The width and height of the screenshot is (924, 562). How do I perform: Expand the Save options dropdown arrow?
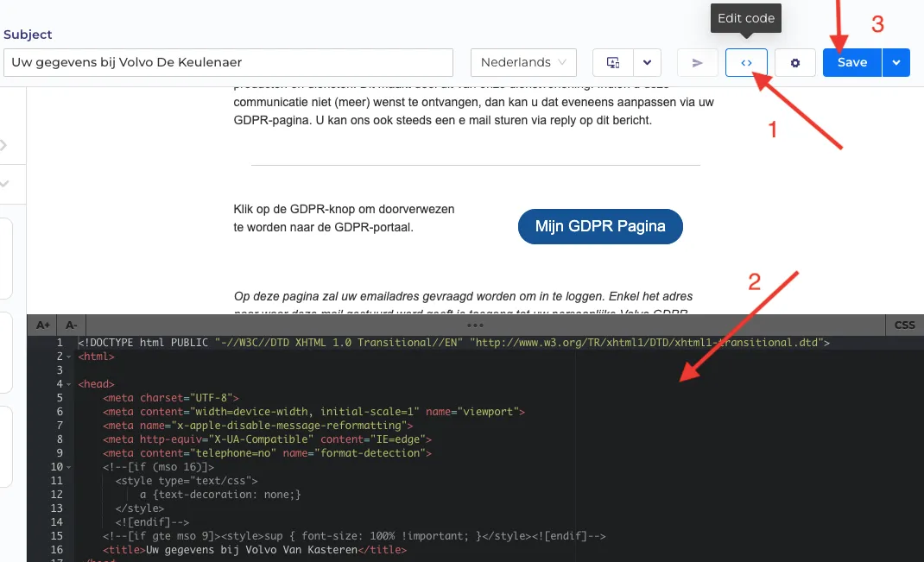point(896,62)
